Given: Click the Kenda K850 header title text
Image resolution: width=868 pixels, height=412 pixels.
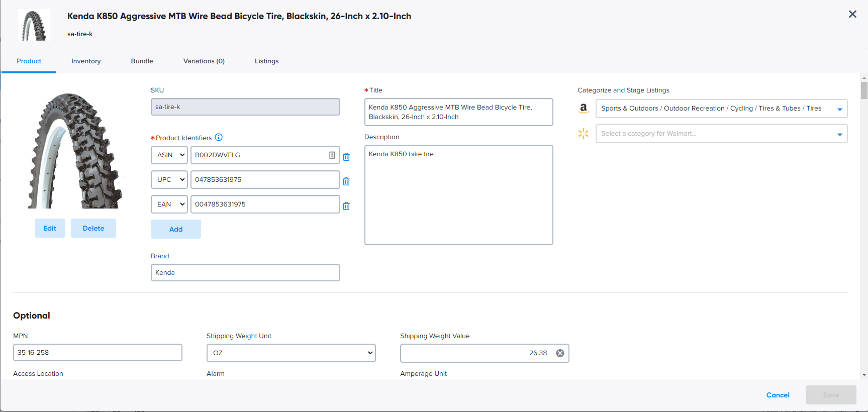Looking at the screenshot, I should pos(239,16).
